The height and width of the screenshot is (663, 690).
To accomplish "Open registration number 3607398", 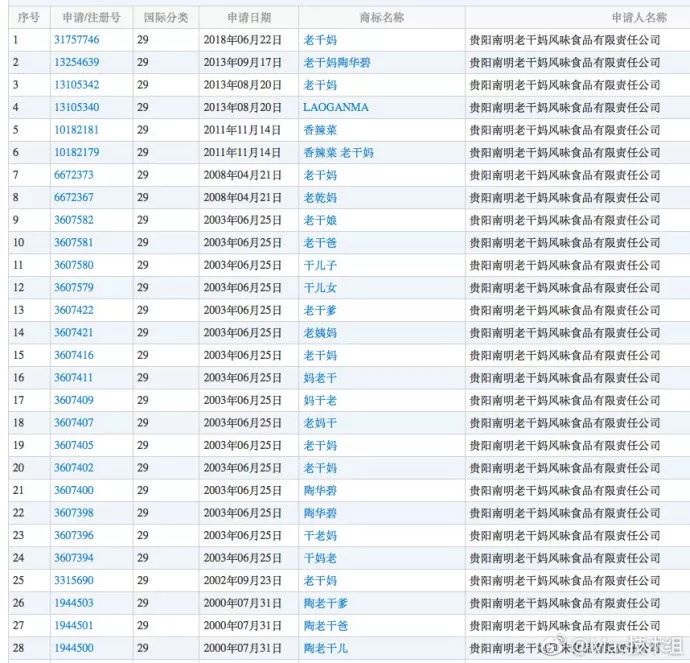I will pos(74,513).
